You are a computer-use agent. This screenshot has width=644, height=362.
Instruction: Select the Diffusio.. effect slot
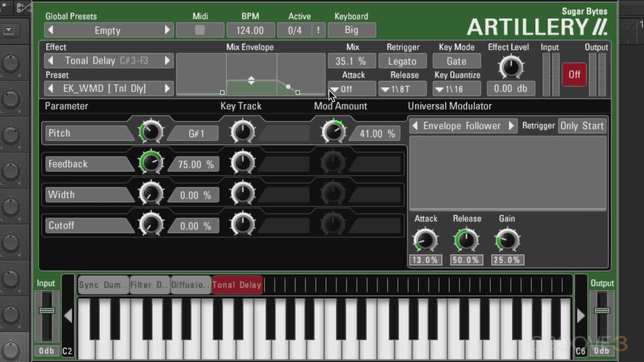click(191, 285)
